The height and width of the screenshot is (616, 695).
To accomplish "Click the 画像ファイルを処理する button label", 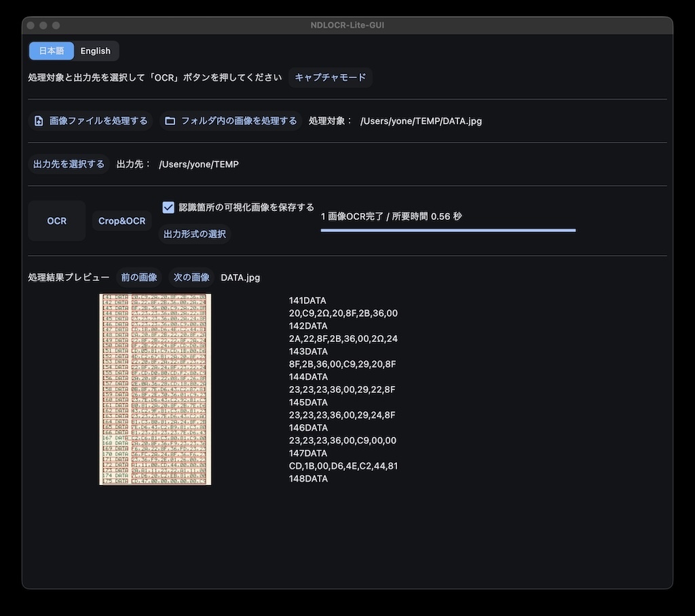I will (x=98, y=121).
